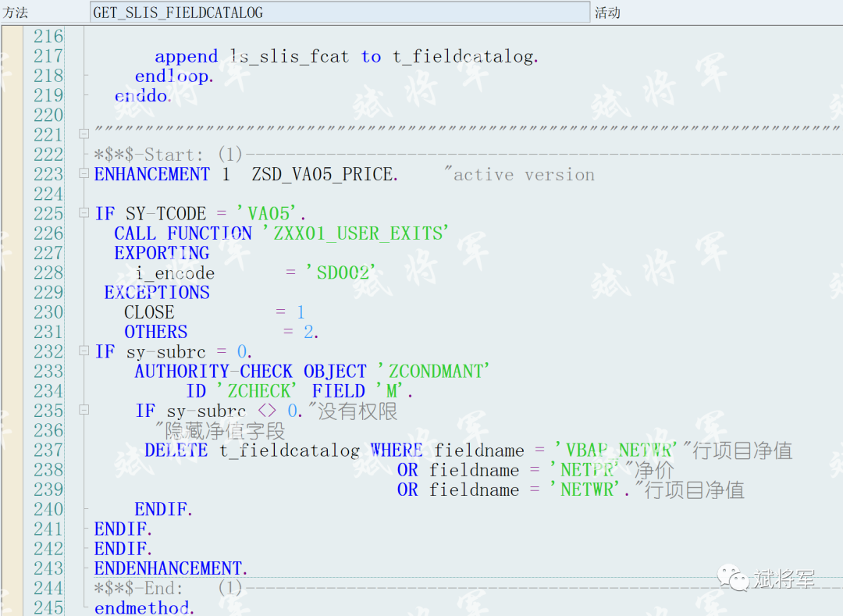Click the DELETE t_fieldcatalog statement
This screenshot has width=843, height=616.
250,450
